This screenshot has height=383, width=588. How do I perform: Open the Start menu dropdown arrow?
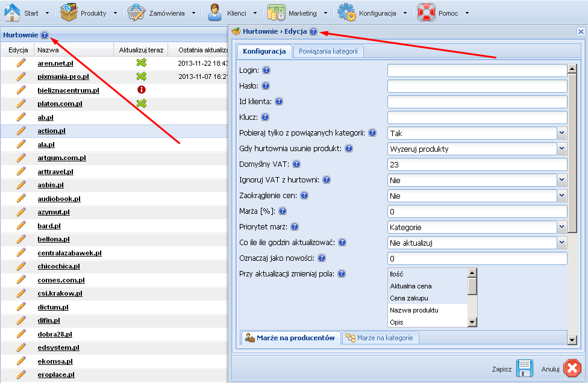coord(47,13)
